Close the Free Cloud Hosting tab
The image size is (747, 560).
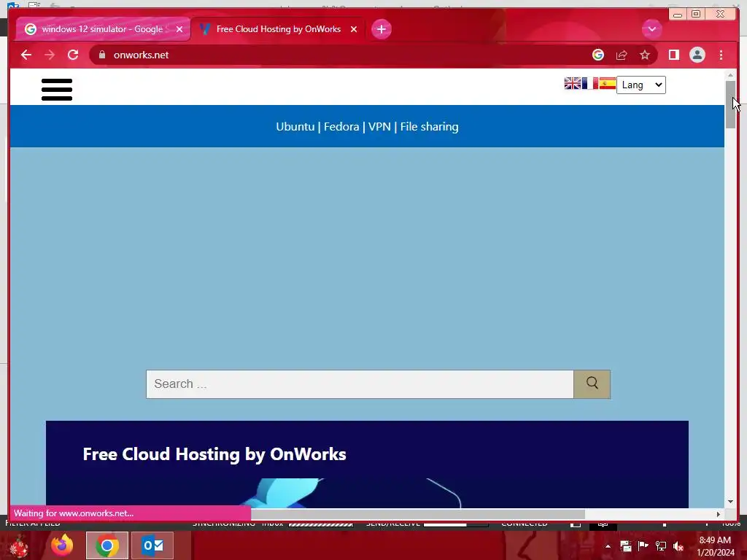tap(354, 29)
